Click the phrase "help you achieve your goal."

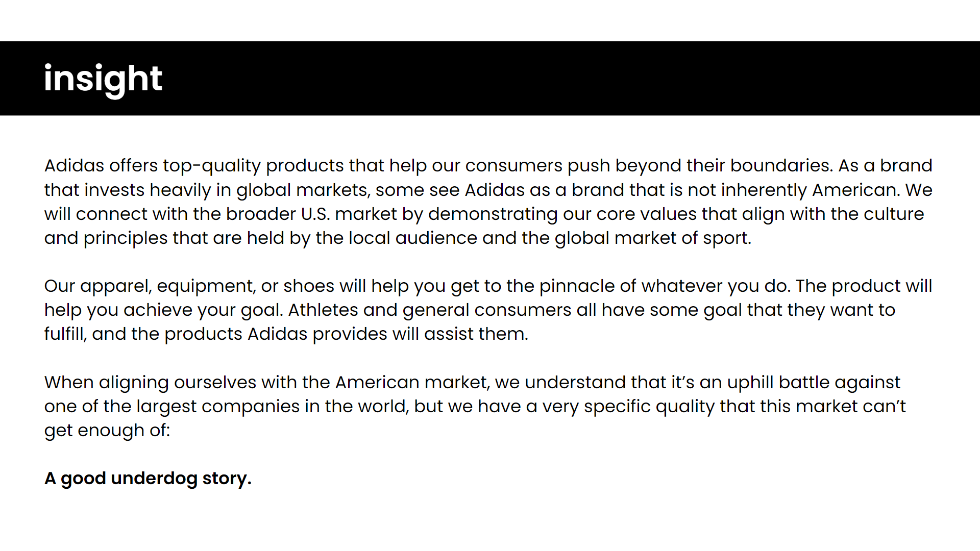pos(163,310)
